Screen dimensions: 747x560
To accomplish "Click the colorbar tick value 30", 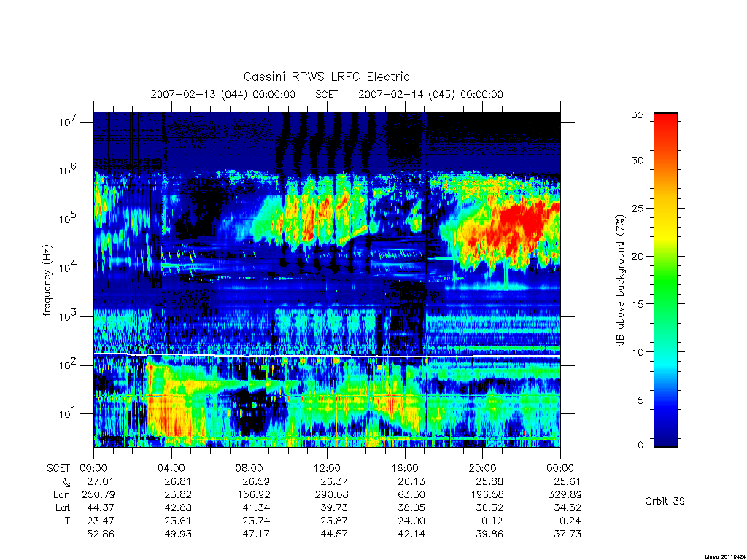I will point(638,160).
